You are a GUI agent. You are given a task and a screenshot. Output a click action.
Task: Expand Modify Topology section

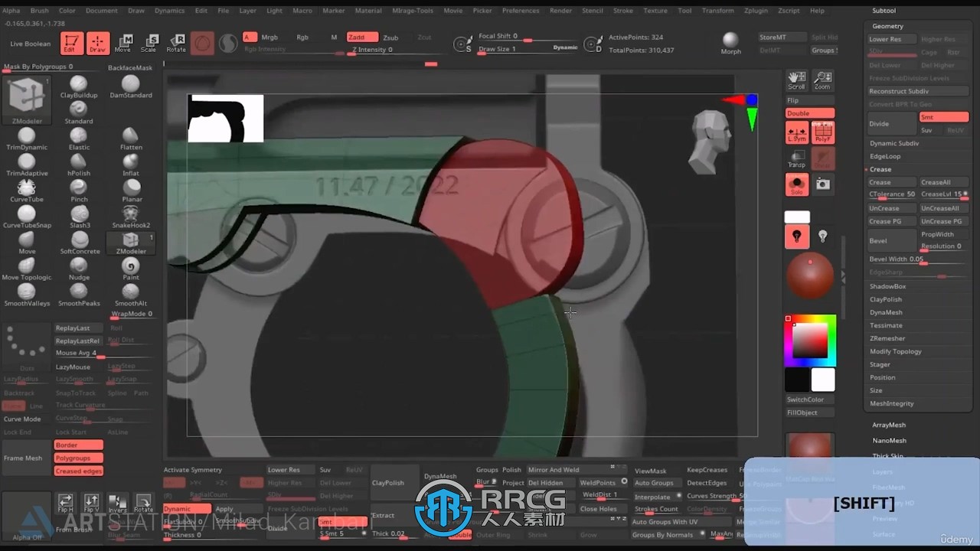(x=896, y=351)
